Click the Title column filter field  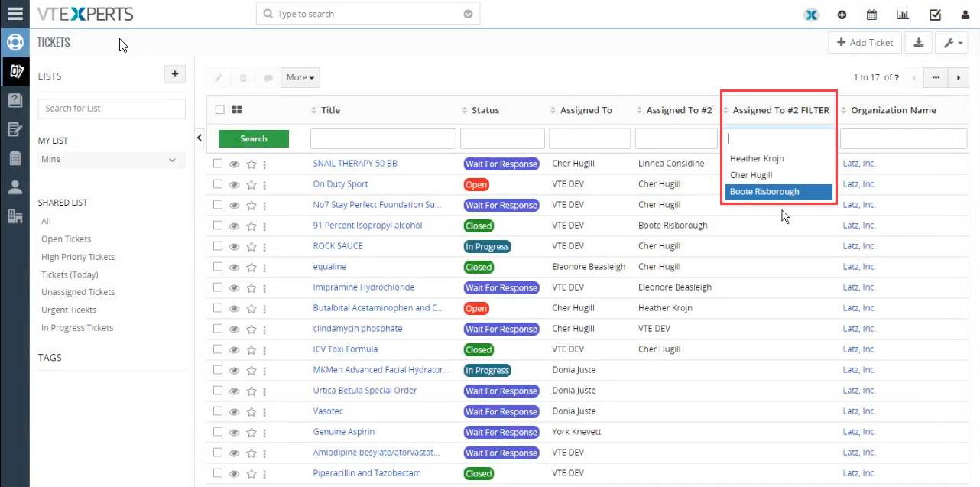click(383, 138)
